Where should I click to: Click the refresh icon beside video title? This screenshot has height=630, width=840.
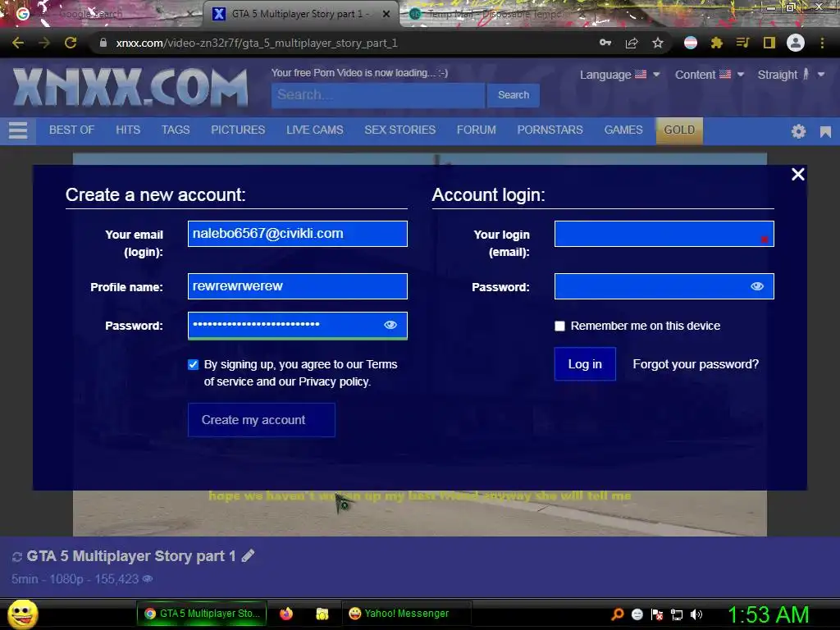coord(17,557)
